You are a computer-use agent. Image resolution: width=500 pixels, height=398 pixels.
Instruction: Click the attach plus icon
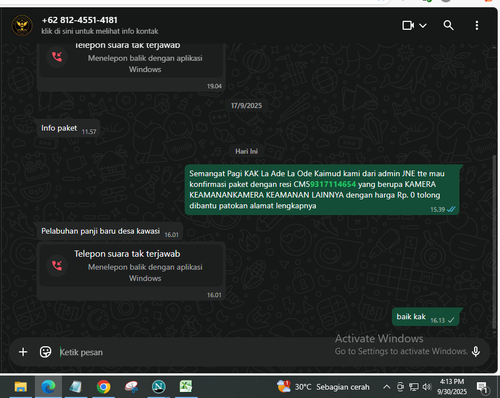tap(23, 352)
